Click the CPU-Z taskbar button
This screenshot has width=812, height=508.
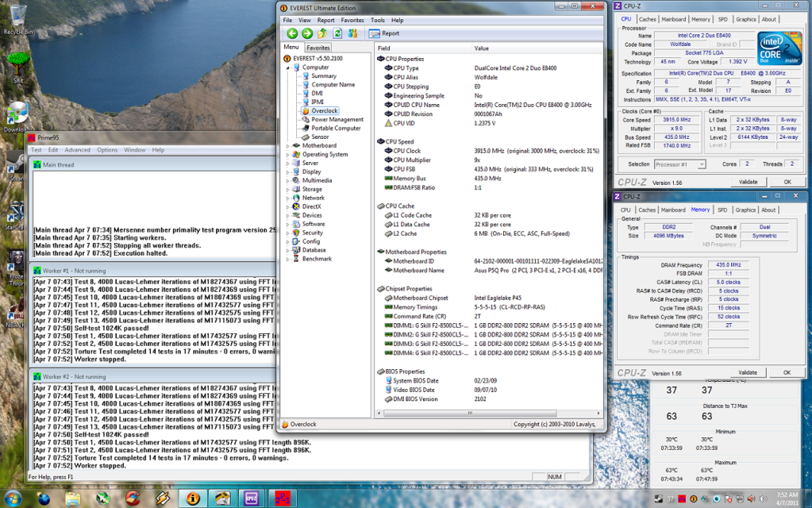[x=251, y=498]
